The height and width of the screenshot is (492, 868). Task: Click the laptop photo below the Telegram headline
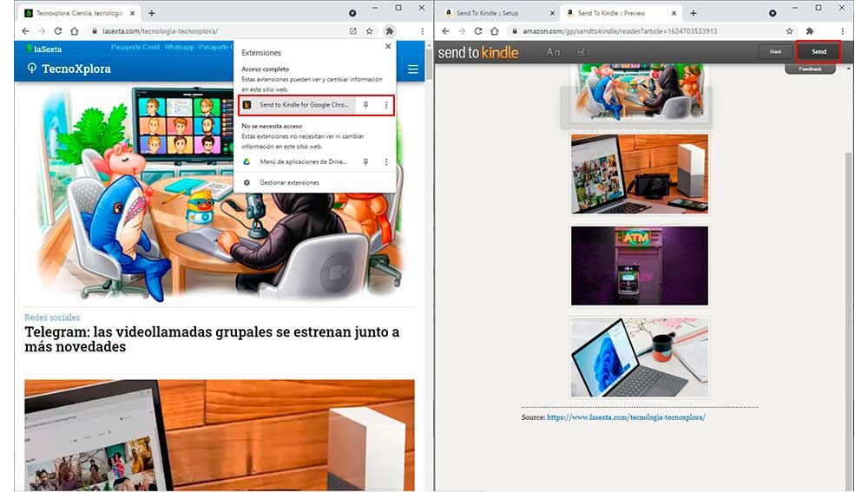click(x=220, y=435)
